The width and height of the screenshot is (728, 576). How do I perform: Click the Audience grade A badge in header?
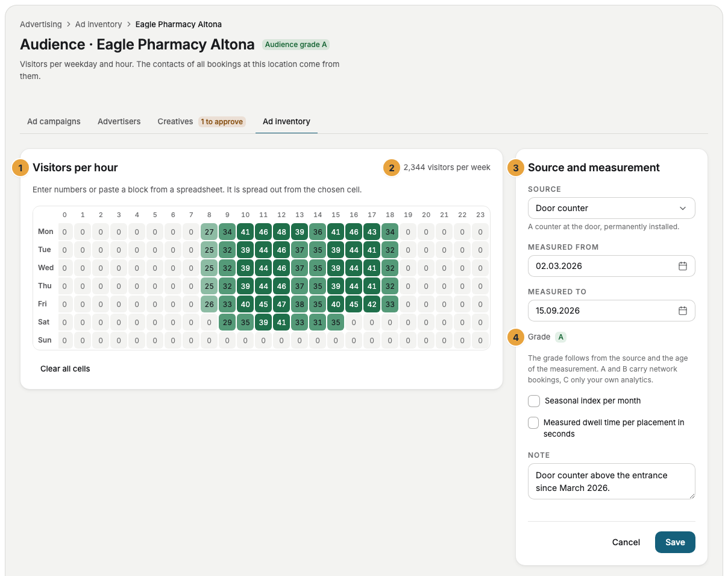[296, 45]
